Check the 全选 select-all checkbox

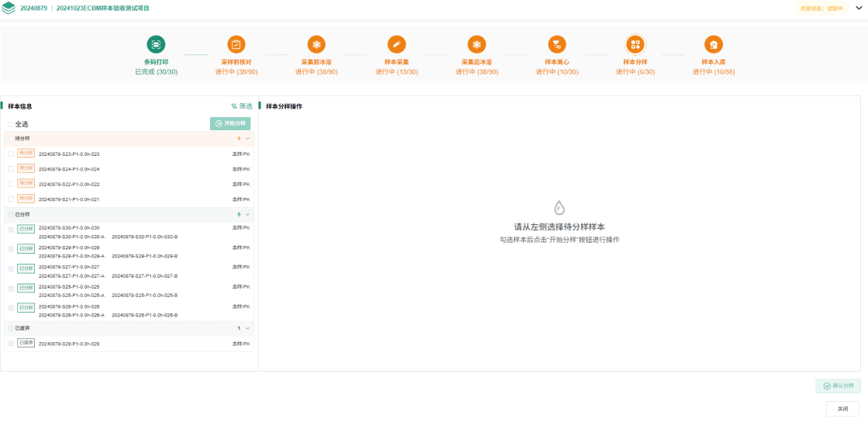[x=11, y=124]
